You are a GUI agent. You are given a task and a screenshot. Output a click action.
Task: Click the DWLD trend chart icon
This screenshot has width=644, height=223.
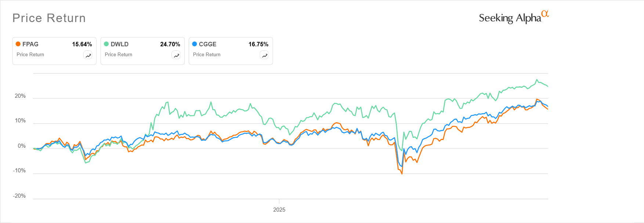(176, 55)
